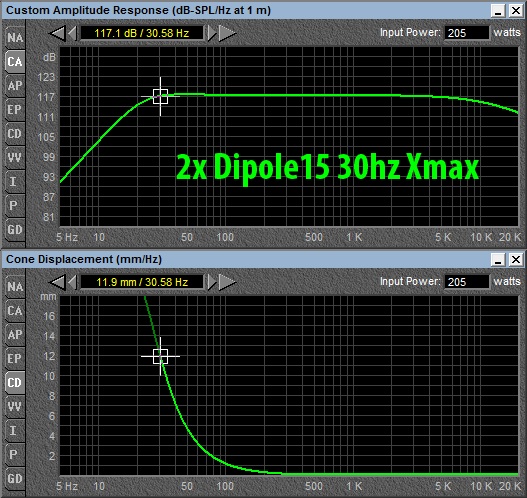Screen dimensions: 527x498
Task: Show GD tab in Custom Amplitude Response window
Action: (15, 230)
